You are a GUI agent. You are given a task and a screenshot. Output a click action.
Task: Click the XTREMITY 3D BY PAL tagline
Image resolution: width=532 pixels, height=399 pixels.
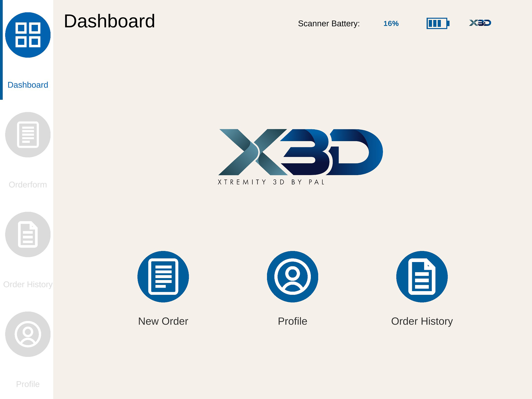click(271, 182)
